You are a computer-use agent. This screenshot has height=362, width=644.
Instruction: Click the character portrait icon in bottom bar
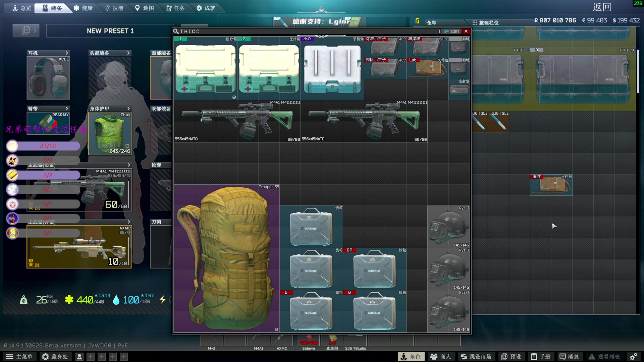(79, 357)
